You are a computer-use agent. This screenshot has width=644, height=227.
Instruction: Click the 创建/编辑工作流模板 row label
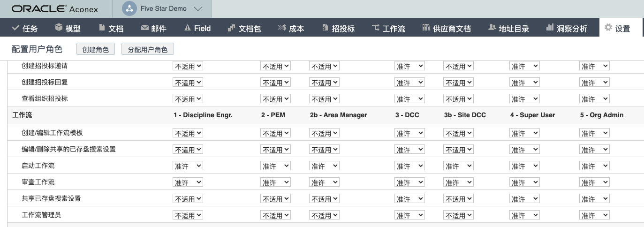click(52, 133)
